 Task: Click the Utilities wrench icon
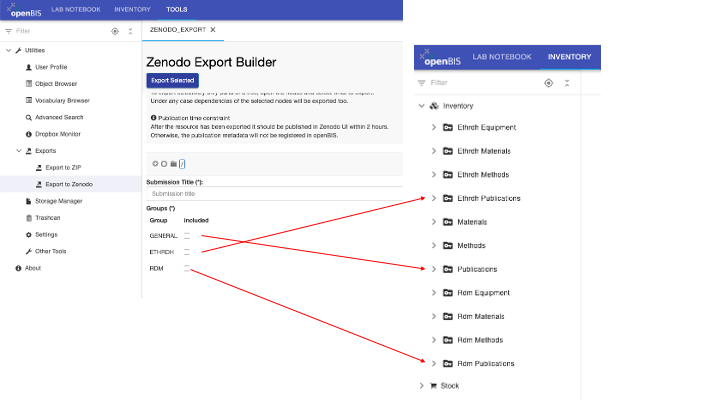tap(18, 51)
